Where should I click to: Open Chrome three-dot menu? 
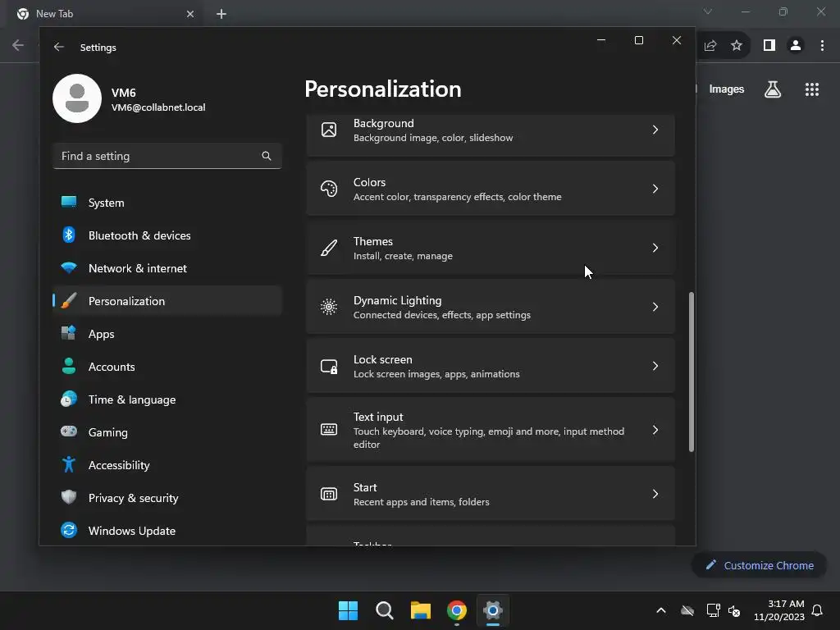point(822,46)
